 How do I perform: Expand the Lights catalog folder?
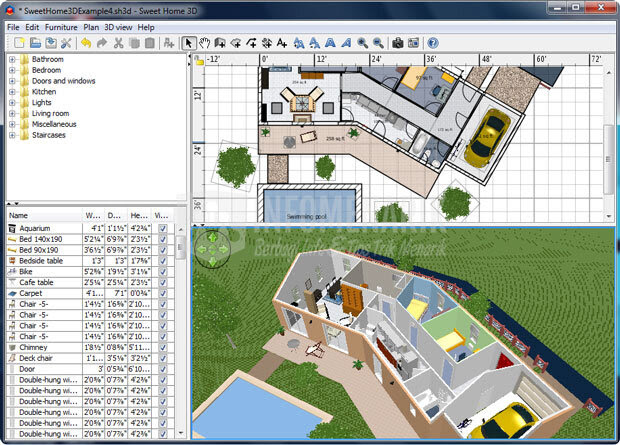point(12,102)
